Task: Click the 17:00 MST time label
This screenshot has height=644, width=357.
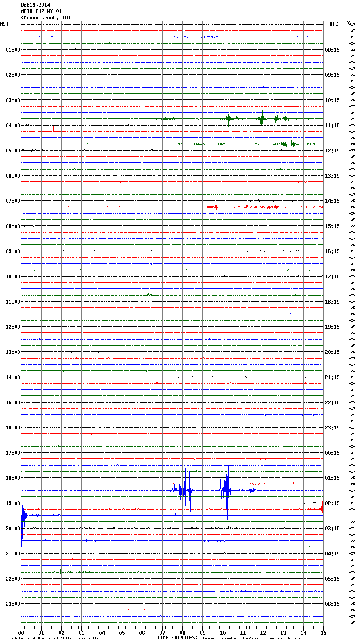Action: [13, 453]
